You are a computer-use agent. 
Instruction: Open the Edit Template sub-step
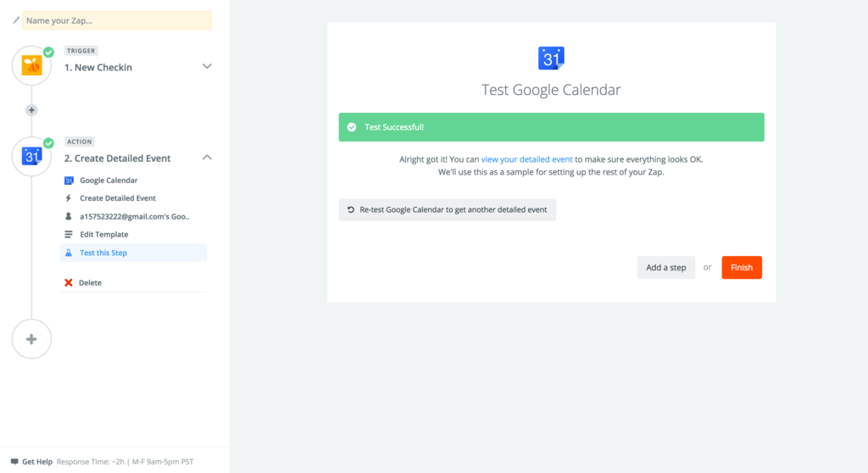pos(104,234)
